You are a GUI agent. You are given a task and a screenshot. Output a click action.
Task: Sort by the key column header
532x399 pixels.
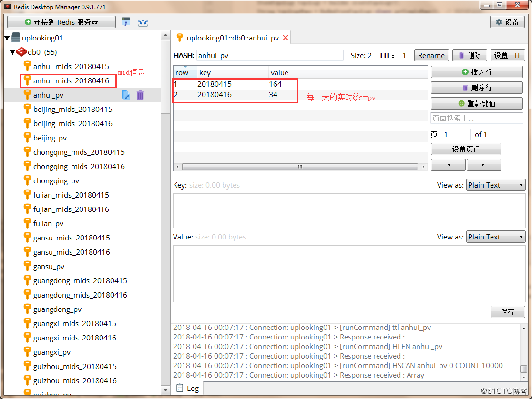click(233, 72)
